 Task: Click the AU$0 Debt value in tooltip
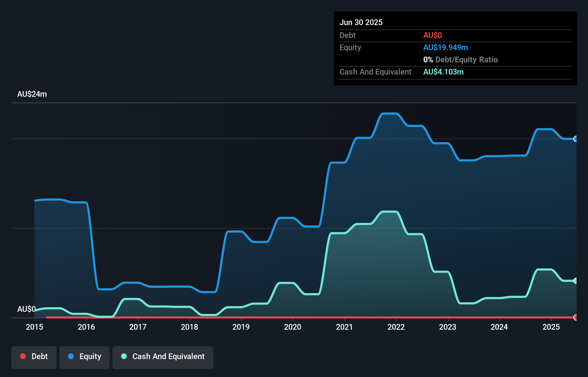tap(433, 35)
